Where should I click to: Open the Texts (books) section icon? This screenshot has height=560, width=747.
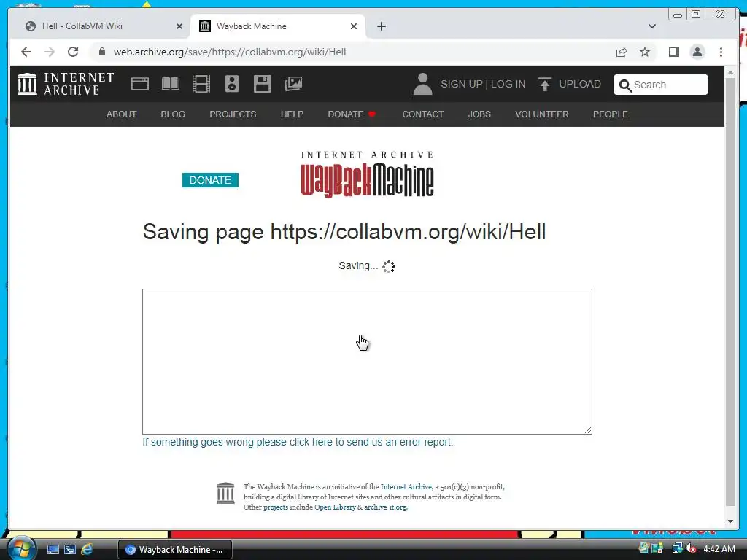click(x=171, y=84)
